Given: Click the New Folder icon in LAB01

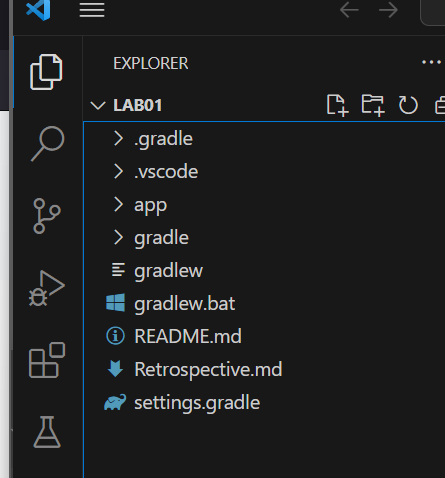Looking at the screenshot, I should 373,105.
